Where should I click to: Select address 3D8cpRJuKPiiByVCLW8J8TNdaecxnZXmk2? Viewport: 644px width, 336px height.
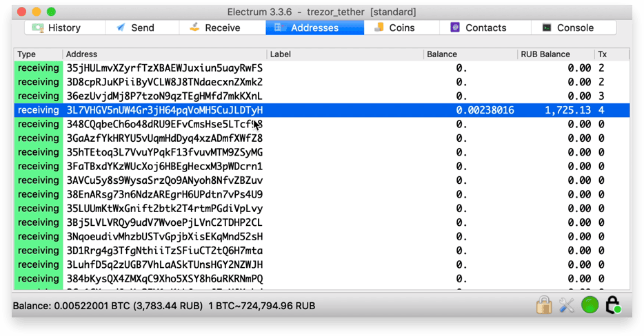pos(164,82)
